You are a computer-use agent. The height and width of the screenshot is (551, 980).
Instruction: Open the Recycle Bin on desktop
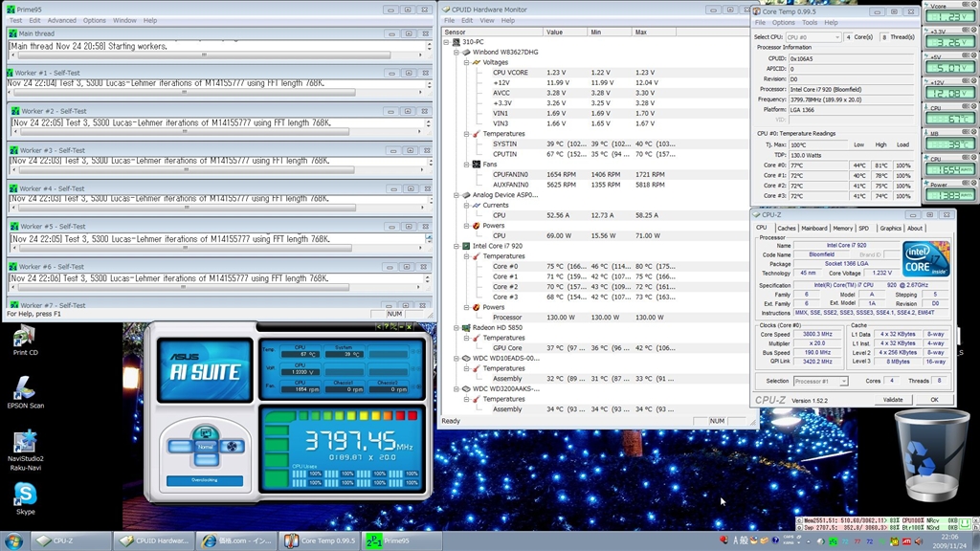[931, 454]
